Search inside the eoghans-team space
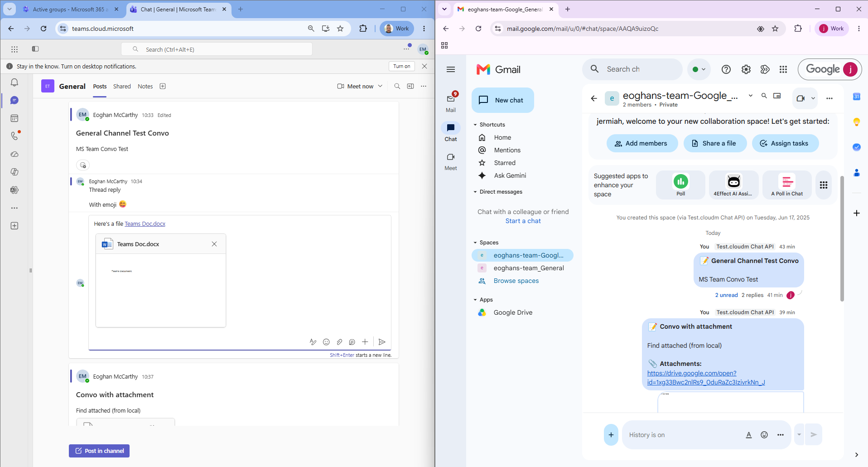This screenshot has width=868, height=467. click(764, 96)
